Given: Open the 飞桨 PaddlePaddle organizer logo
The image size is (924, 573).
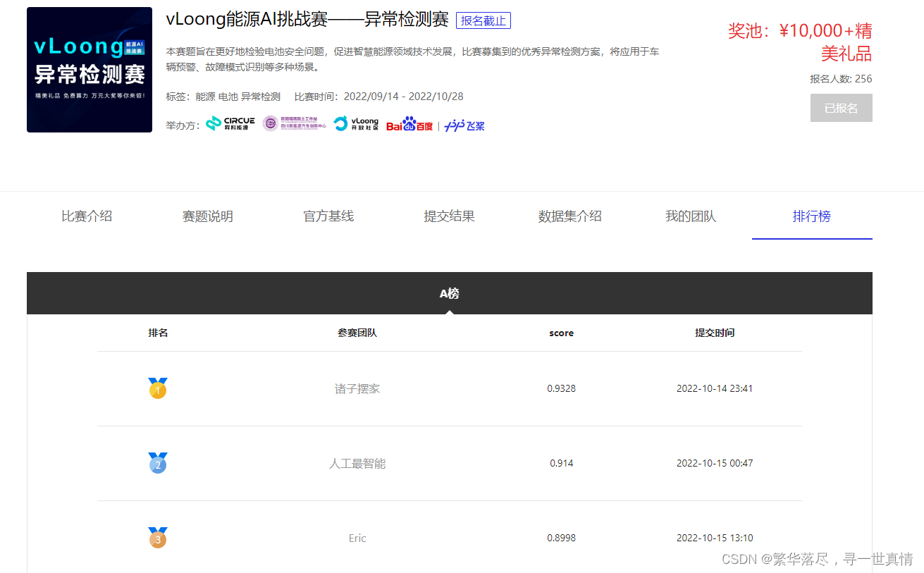Looking at the screenshot, I should 464,124.
